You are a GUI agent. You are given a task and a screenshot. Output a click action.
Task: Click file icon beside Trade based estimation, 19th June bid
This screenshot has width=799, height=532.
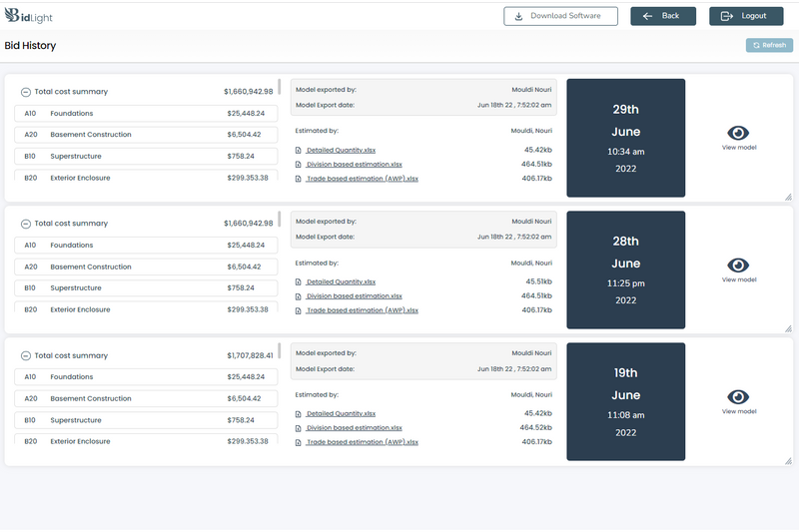[x=298, y=442]
